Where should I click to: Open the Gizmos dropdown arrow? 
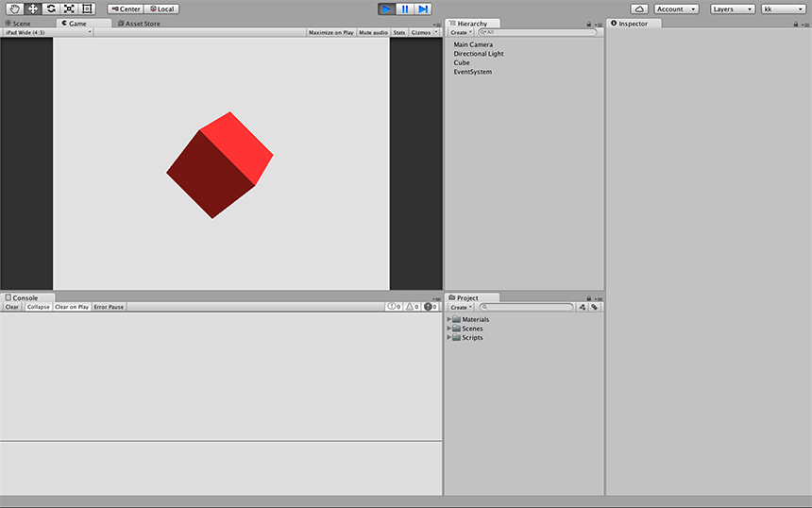click(436, 32)
